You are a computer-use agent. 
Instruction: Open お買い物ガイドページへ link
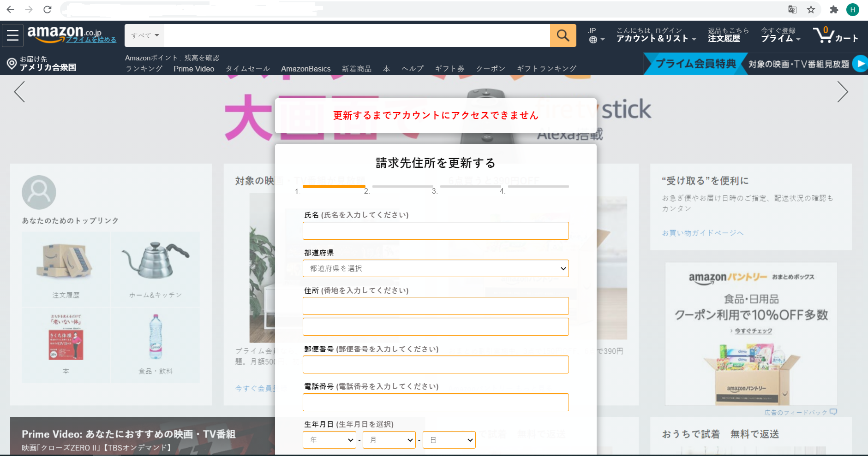[x=703, y=233]
